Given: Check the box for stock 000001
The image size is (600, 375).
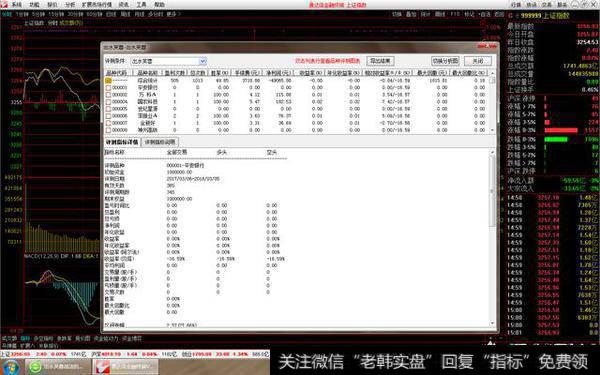Looking at the screenshot, I should point(108,88).
